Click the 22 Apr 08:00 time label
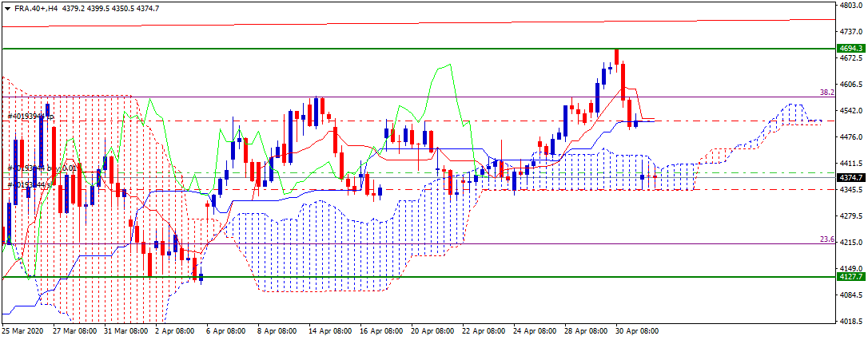Image resolution: width=868 pixels, height=340 pixels. 484,332
